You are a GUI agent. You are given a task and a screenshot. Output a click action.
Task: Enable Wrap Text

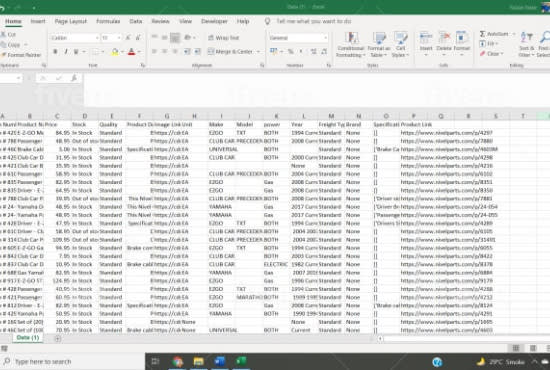pyautogui.click(x=223, y=38)
